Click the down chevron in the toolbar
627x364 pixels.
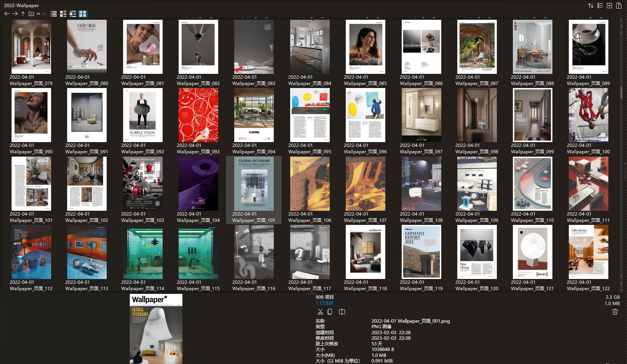(44, 14)
